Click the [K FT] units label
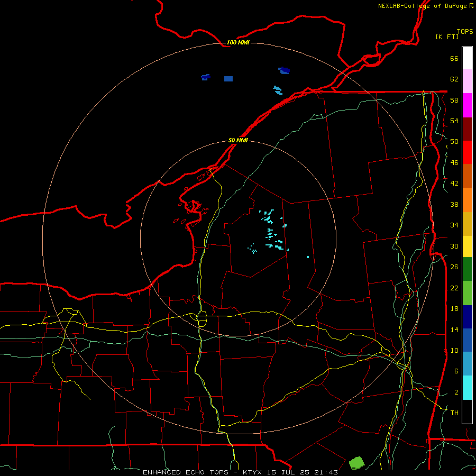Viewport: 476px width, 476px height. 447,36
